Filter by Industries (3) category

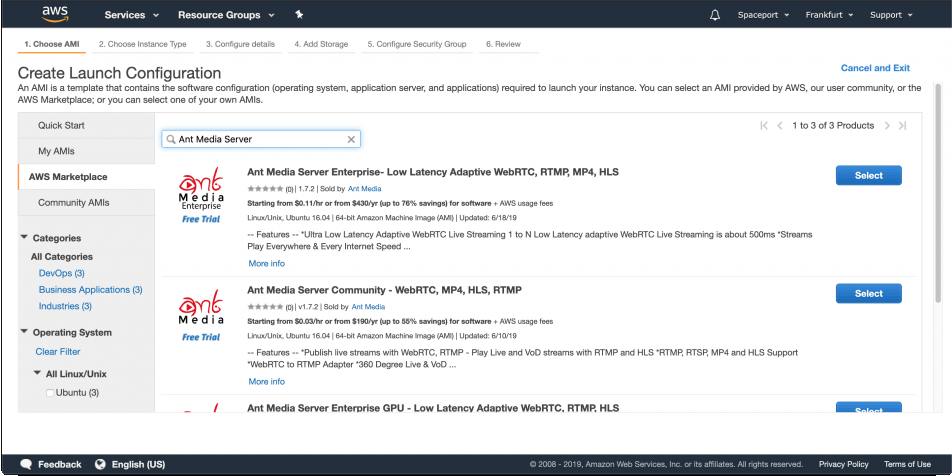(x=65, y=306)
